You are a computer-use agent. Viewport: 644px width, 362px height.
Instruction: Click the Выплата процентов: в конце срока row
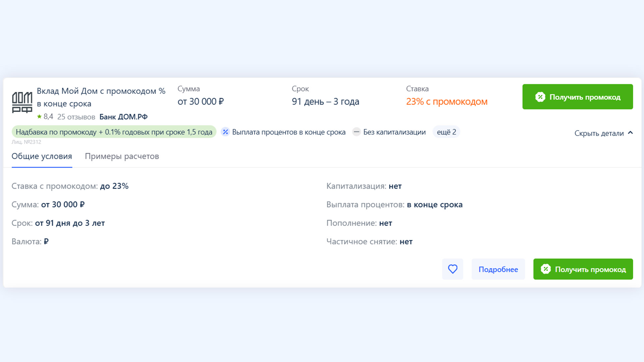(394, 205)
